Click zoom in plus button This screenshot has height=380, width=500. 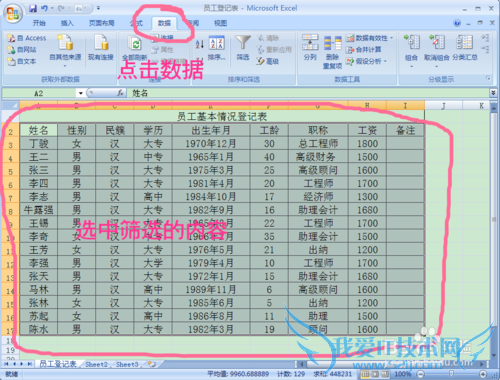pyautogui.click(x=483, y=374)
